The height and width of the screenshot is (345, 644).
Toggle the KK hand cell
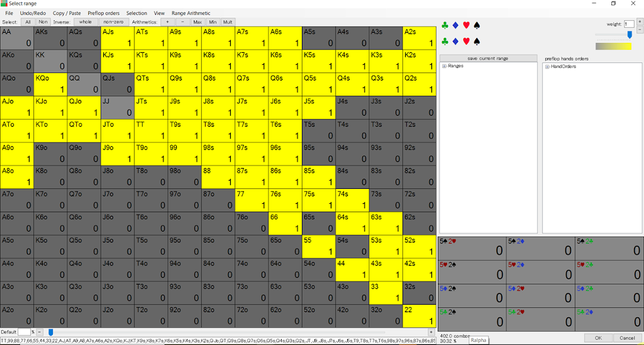[x=50, y=61]
